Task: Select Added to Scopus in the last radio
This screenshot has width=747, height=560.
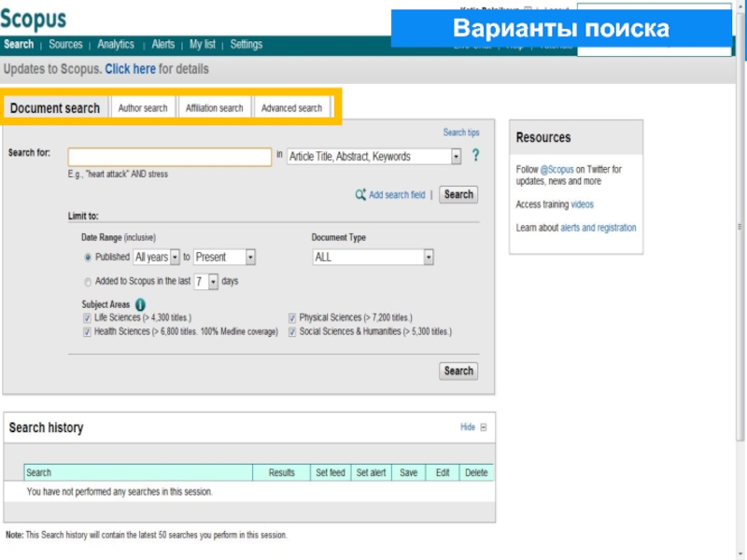Action: [88, 281]
